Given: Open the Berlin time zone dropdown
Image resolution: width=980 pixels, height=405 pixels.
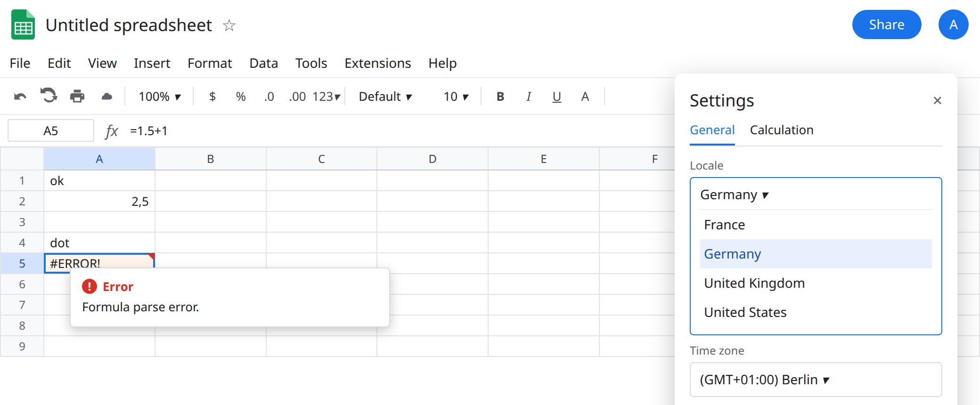Looking at the screenshot, I should coord(816,380).
